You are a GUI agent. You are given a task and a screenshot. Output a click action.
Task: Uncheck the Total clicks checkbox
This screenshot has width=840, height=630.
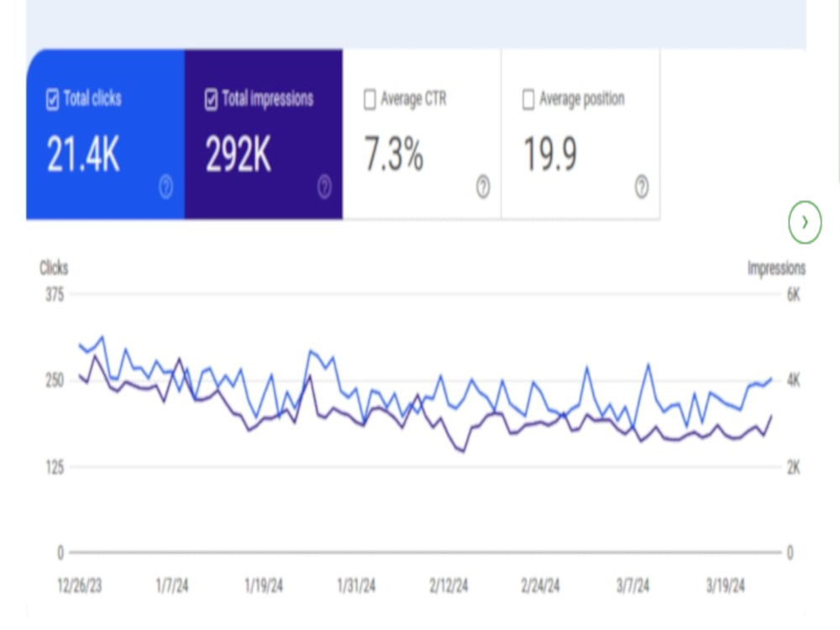pos(52,100)
